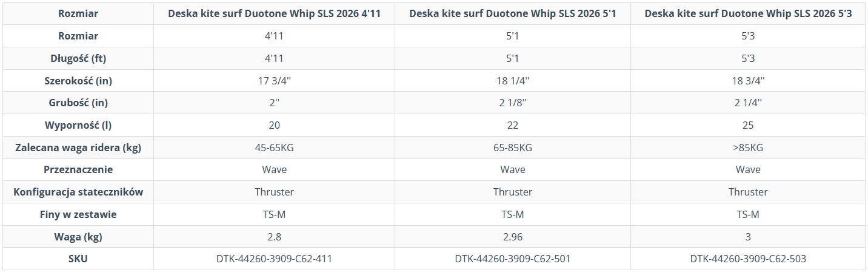Click the Finy w zestawie row label
Image resolution: width=868 pixels, height=272 pixels.
[x=78, y=214]
